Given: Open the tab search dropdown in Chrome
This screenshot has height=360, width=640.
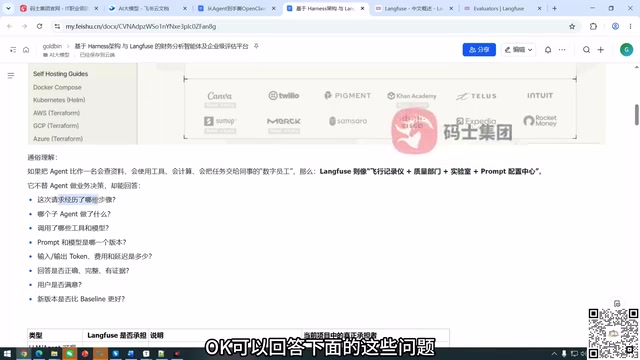Looking at the screenshot, I should (x=8, y=8).
